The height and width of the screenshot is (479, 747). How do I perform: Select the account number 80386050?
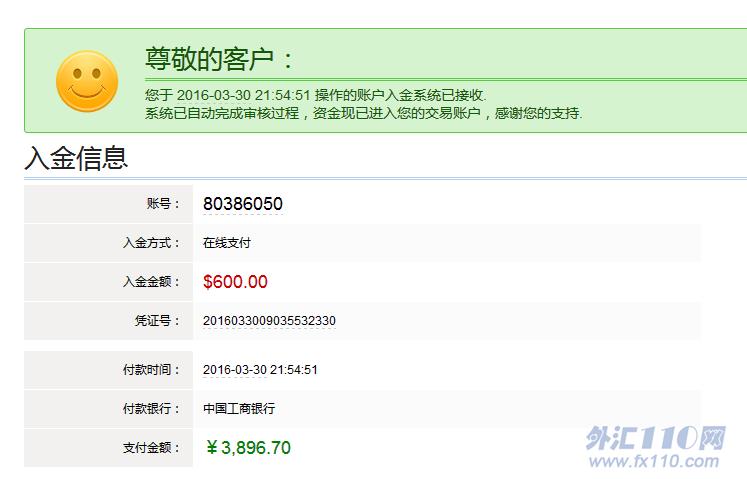(242, 204)
